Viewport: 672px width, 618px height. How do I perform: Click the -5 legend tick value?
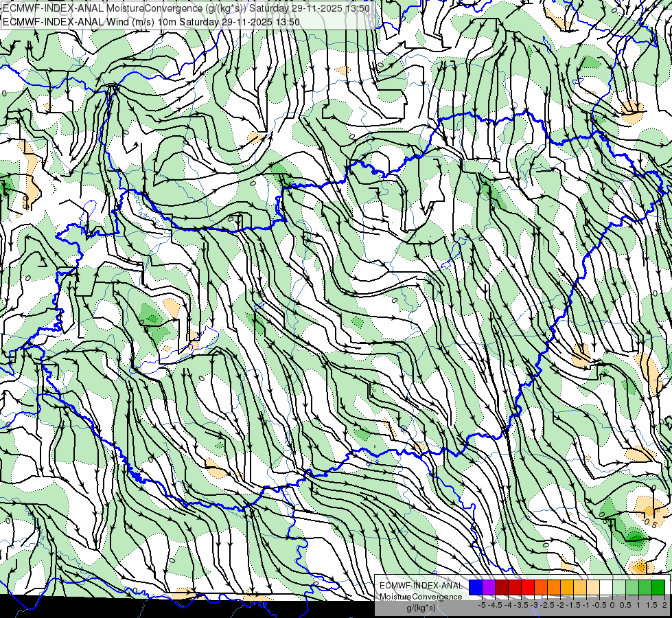[482, 605]
